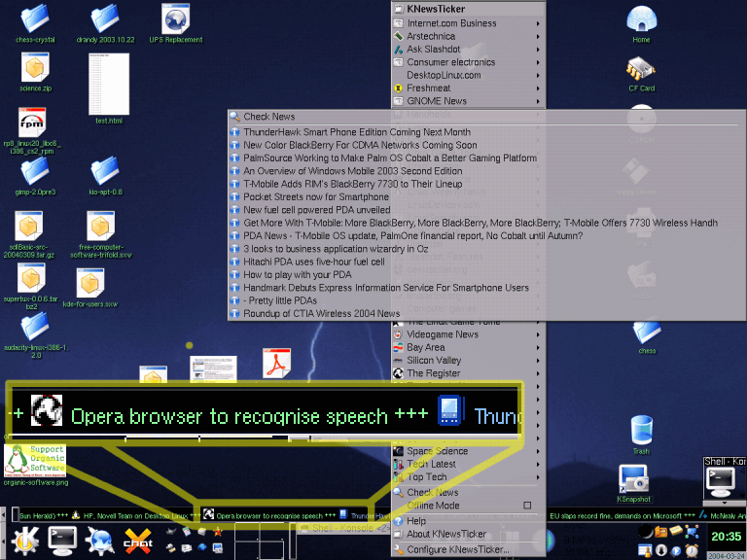Open the CF Card desktop icon
Image resolution: width=747 pixels, height=560 pixels.
click(641, 70)
